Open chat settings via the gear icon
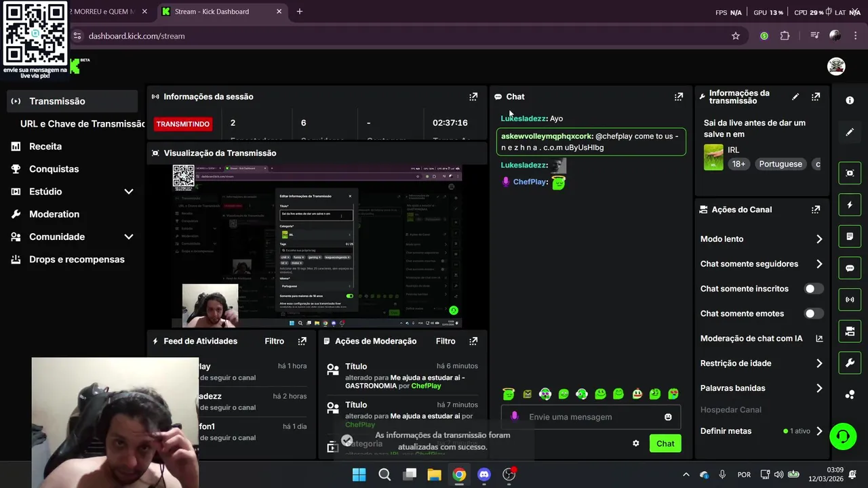This screenshot has height=488, width=868. click(635, 443)
